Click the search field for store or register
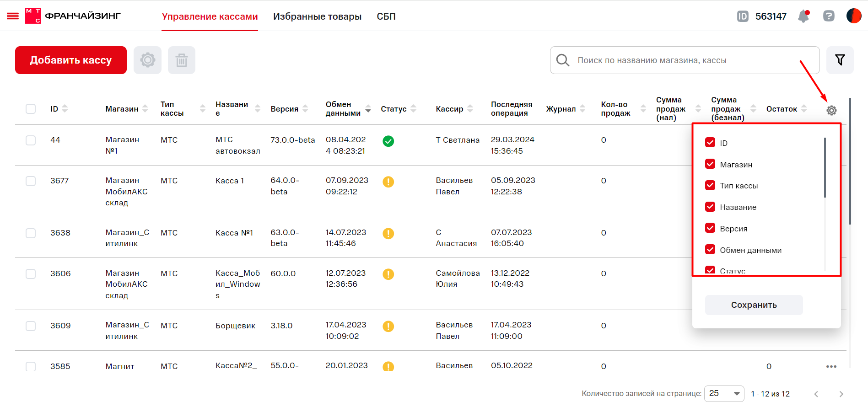Image resolution: width=868 pixels, height=407 pixels. click(685, 60)
